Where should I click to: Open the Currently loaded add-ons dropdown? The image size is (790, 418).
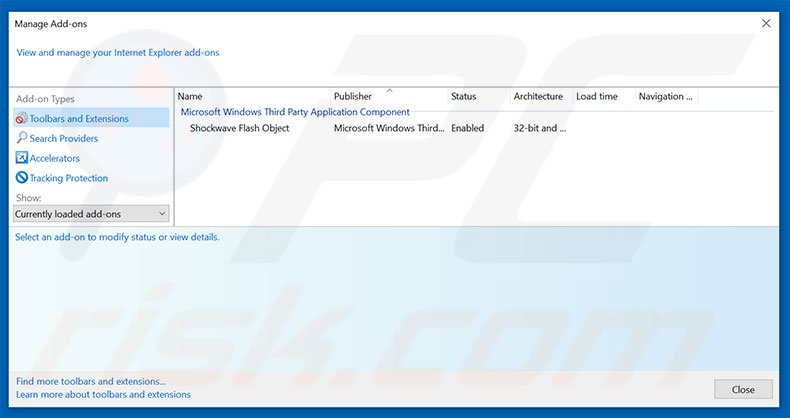tap(91, 214)
